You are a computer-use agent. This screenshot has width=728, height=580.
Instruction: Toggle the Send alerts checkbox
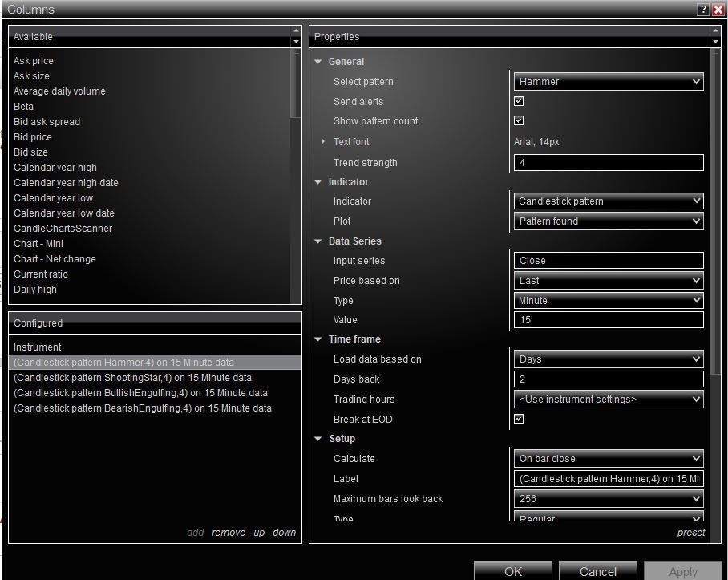519,101
